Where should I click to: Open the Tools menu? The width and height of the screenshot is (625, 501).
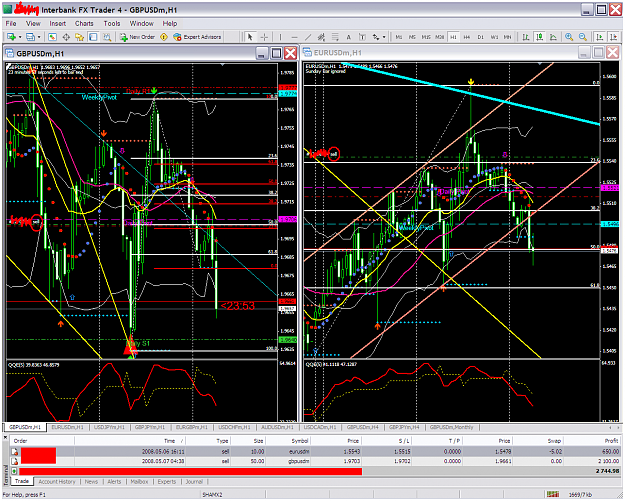coord(112,24)
